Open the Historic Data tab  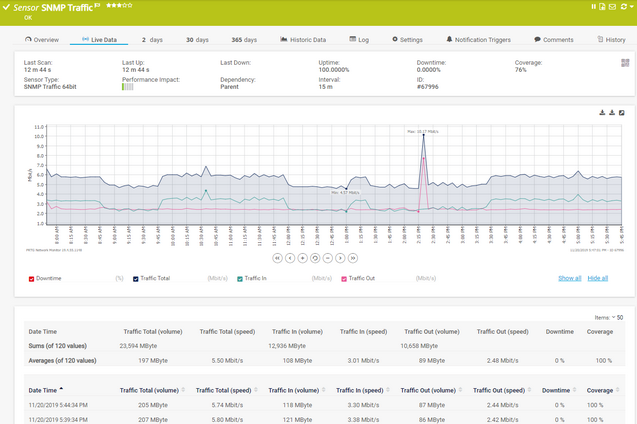(x=303, y=40)
